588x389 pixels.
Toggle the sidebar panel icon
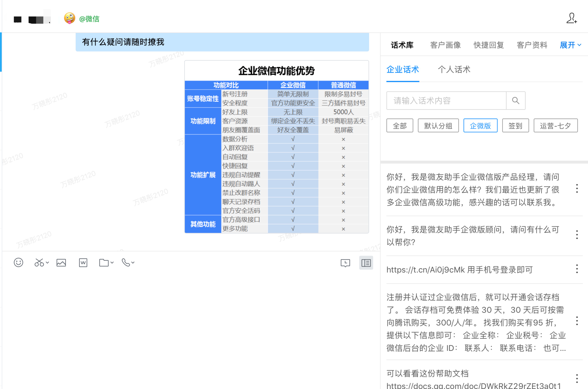[366, 263]
